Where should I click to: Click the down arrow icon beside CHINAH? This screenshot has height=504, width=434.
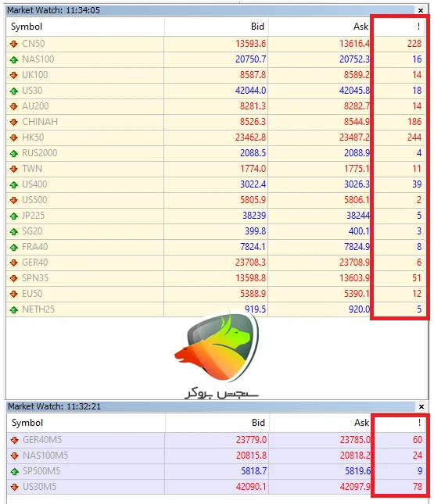[x=14, y=122]
